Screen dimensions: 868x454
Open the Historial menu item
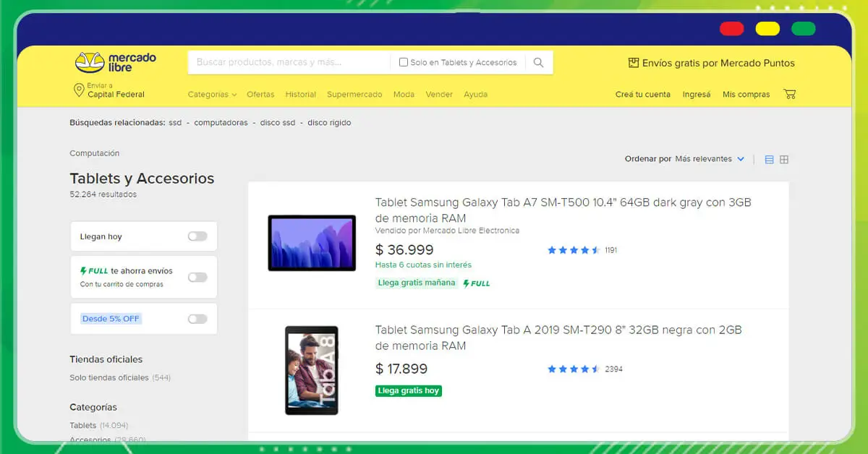point(301,95)
